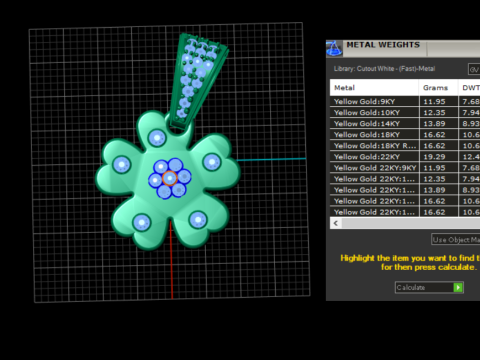Select the gem on the pendant's top petal

click(x=157, y=138)
